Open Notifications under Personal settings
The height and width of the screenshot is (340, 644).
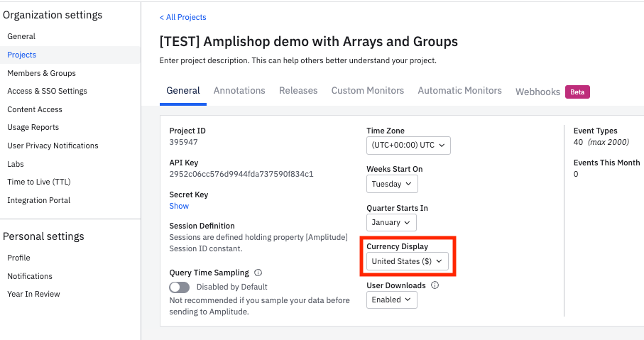pos(30,276)
